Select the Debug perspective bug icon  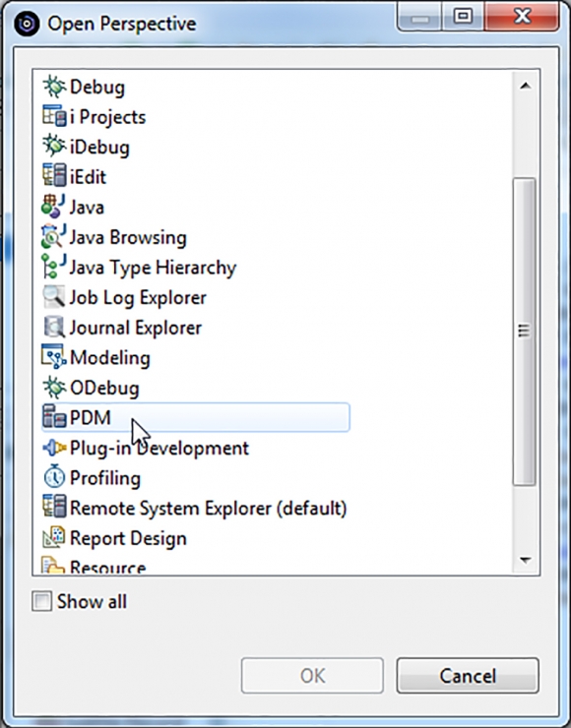click(x=54, y=87)
